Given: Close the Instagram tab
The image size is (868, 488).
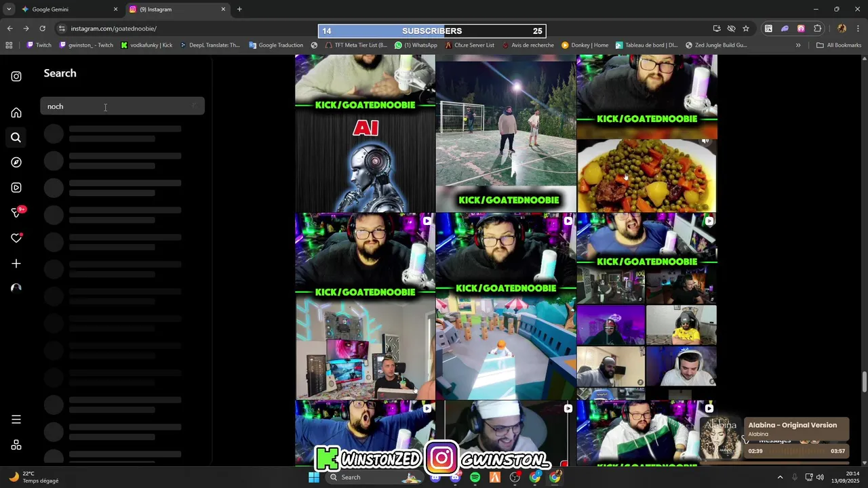Looking at the screenshot, I should coord(223,9).
